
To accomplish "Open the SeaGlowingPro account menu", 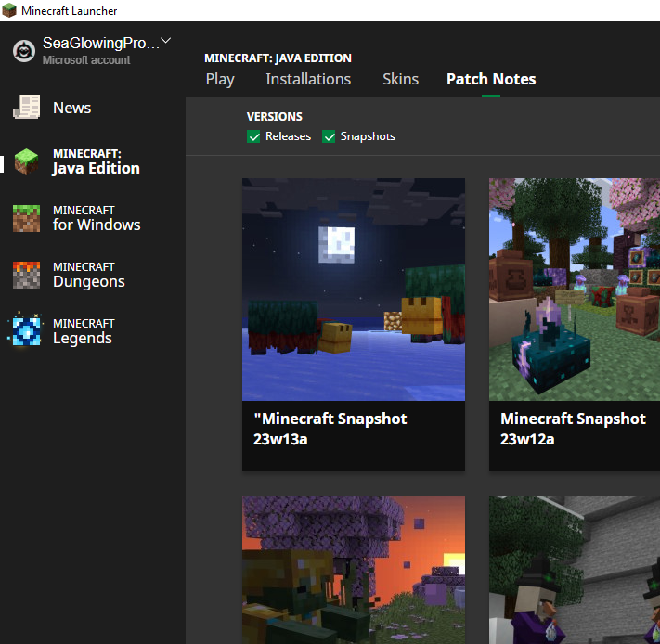I will pos(97,44).
